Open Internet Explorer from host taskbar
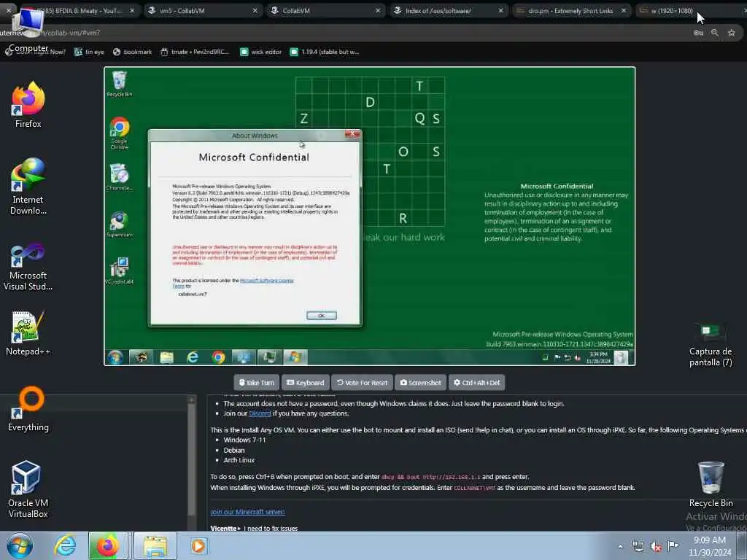 click(65, 545)
